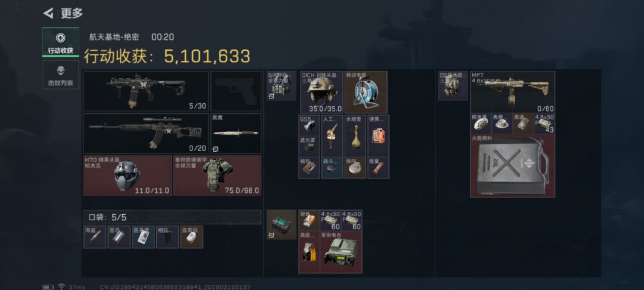Open the 军用电台 military radio item
644x290 pixels.
click(340, 252)
